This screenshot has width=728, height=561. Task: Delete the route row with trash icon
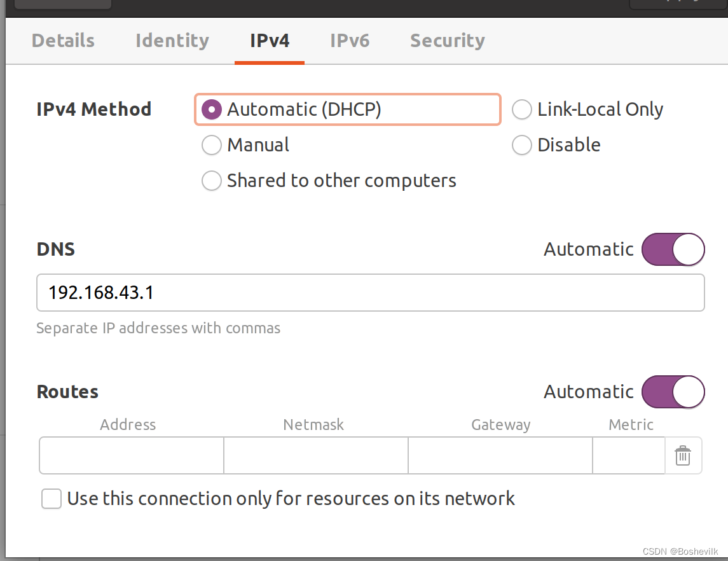click(x=683, y=455)
